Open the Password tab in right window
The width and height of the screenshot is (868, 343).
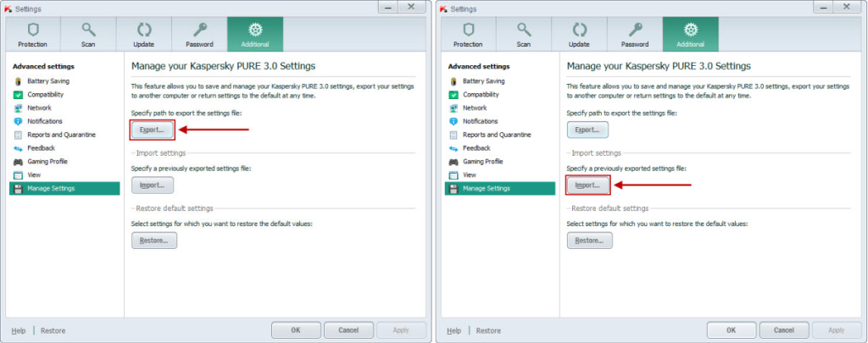(636, 34)
